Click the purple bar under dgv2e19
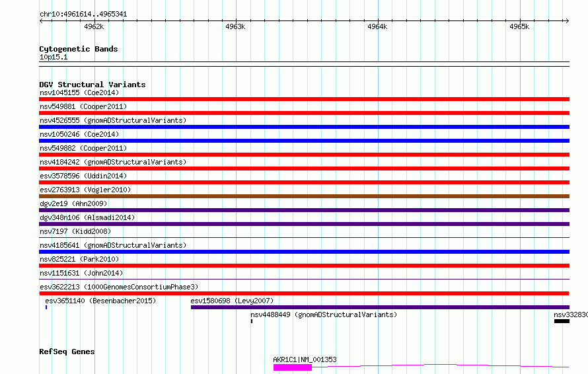Viewport: 588px width, 374px height. pos(304,210)
